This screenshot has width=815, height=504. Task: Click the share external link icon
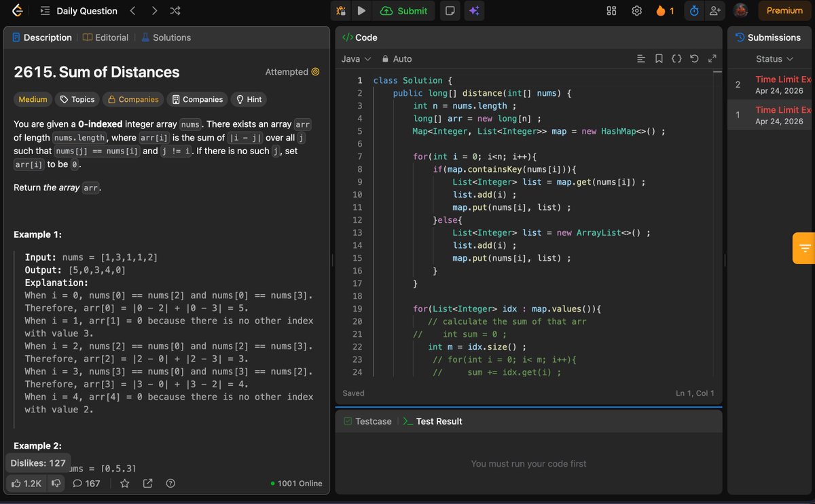[x=148, y=484]
